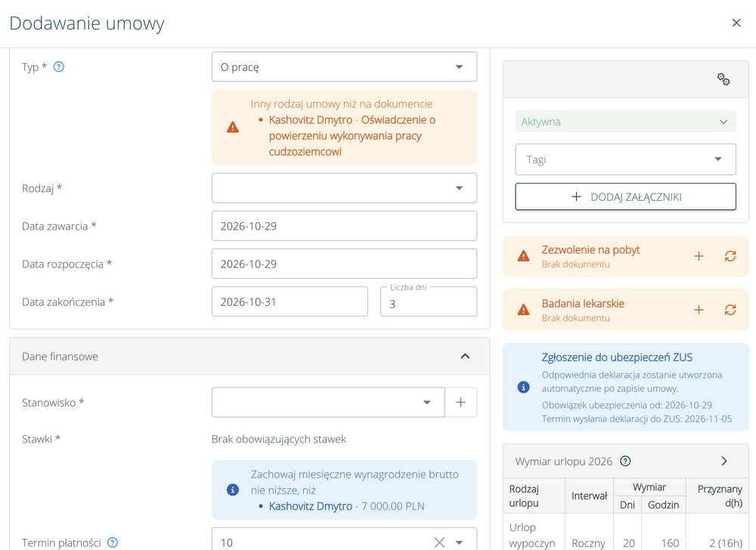756x550 pixels.
Task: Open the Aktywna status dropdown
Action: pos(625,122)
